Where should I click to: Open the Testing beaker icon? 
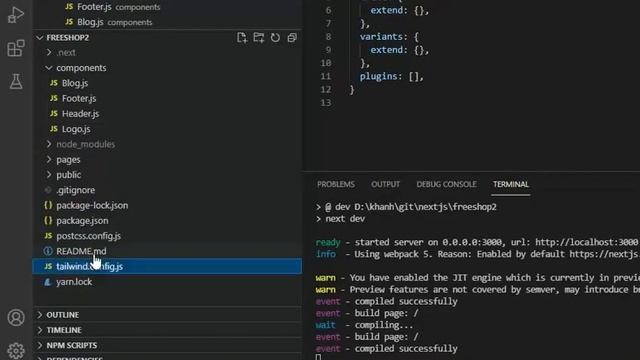(x=16, y=81)
